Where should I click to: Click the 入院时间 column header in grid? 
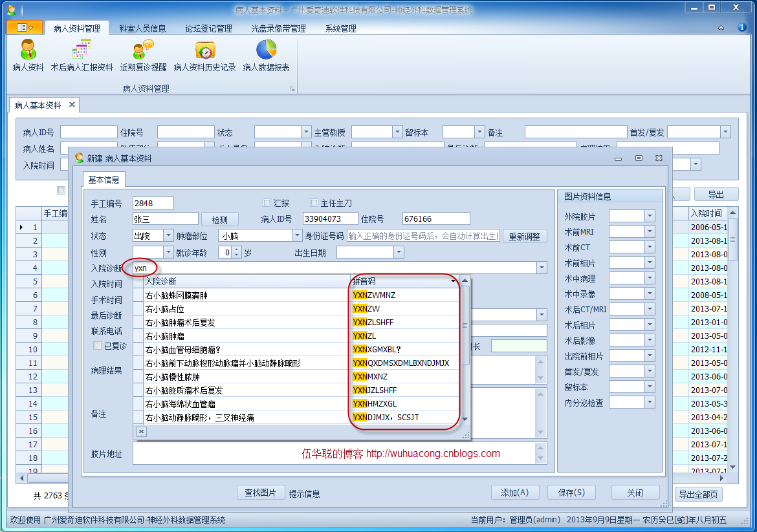pyautogui.click(x=707, y=213)
